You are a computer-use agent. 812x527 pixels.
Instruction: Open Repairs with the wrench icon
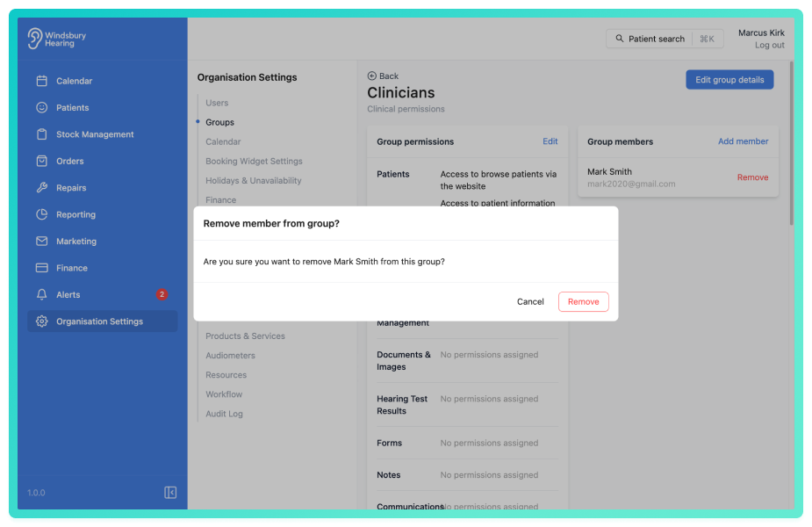42,188
